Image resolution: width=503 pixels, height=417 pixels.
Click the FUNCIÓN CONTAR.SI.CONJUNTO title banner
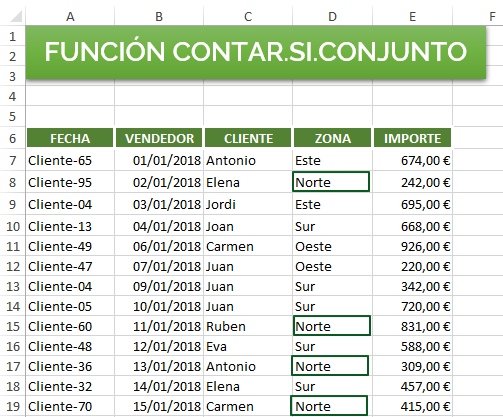tap(256, 52)
